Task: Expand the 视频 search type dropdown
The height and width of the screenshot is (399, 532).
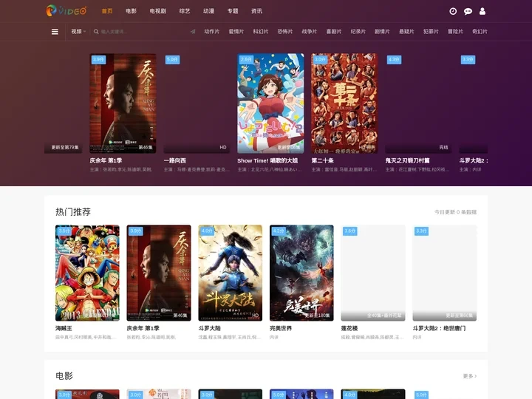Action: tap(78, 32)
